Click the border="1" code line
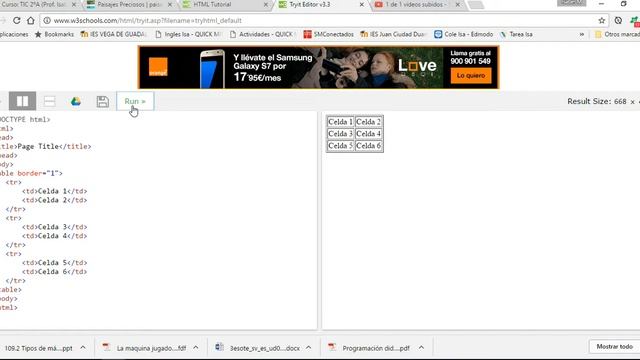 pyautogui.click(x=31, y=173)
